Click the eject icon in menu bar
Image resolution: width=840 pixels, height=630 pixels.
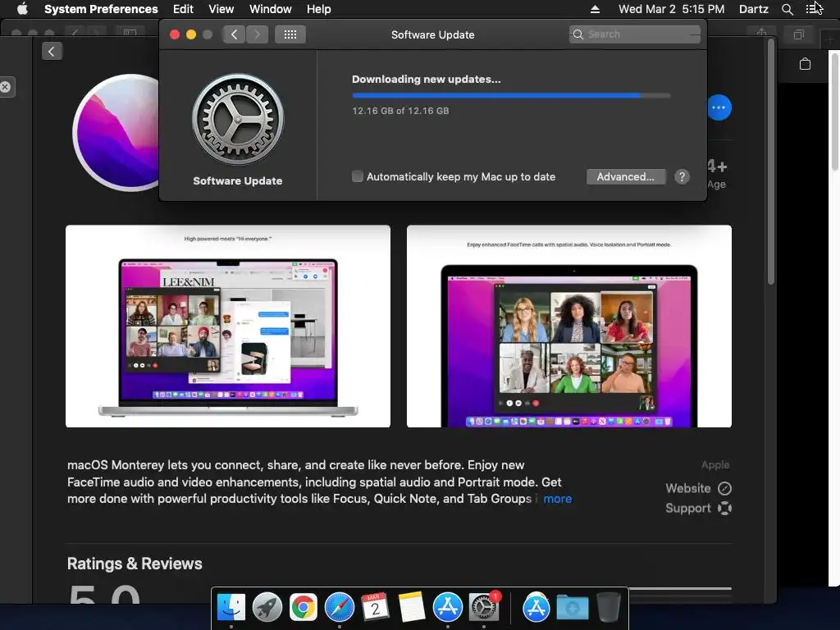(x=595, y=9)
